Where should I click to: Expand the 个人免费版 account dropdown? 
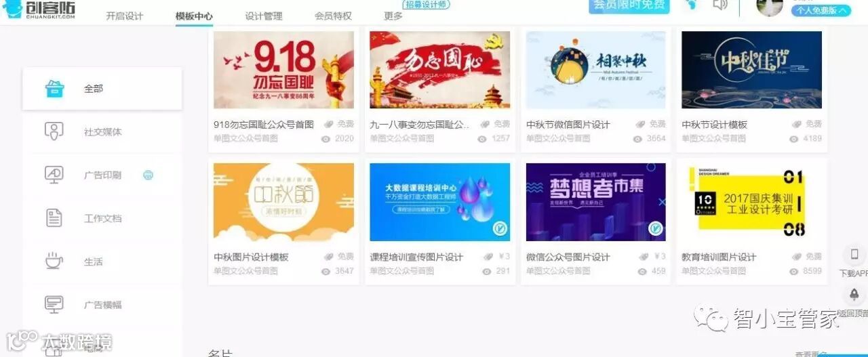821,10
